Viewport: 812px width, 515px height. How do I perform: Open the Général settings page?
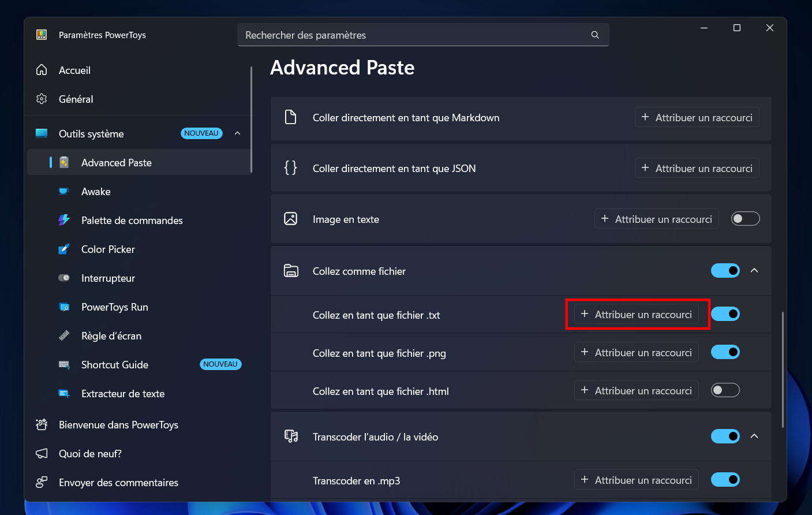(x=140, y=99)
